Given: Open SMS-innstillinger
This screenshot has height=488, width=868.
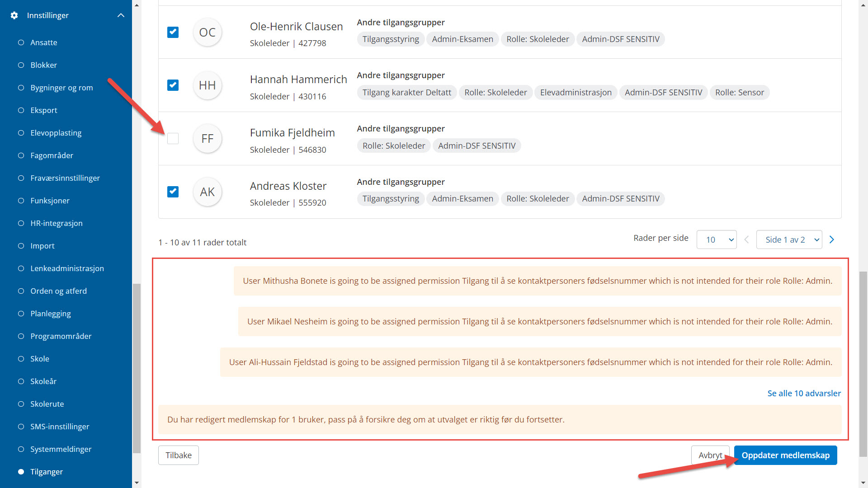Looking at the screenshot, I should (x=60, y=427).
